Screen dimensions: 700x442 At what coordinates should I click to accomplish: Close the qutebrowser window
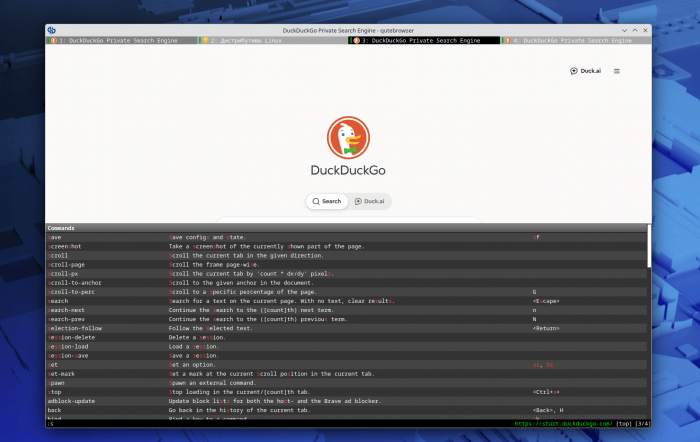point(645,30)
